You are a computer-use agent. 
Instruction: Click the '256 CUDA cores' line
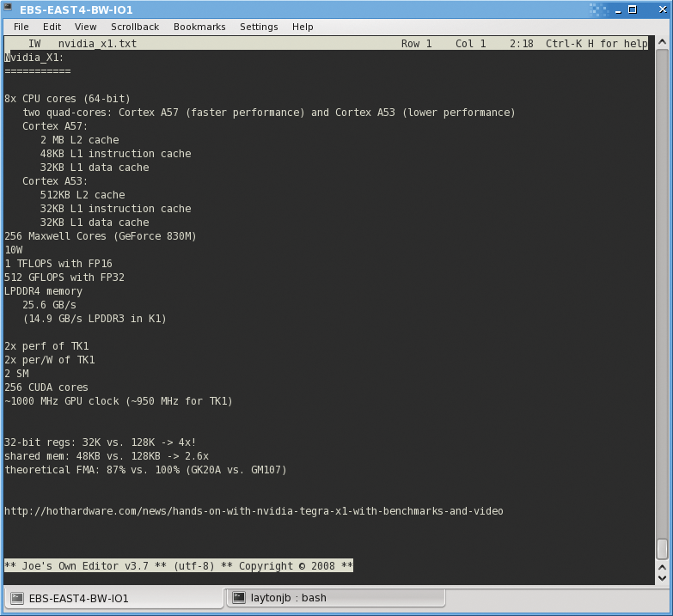[x=46, y=387]
